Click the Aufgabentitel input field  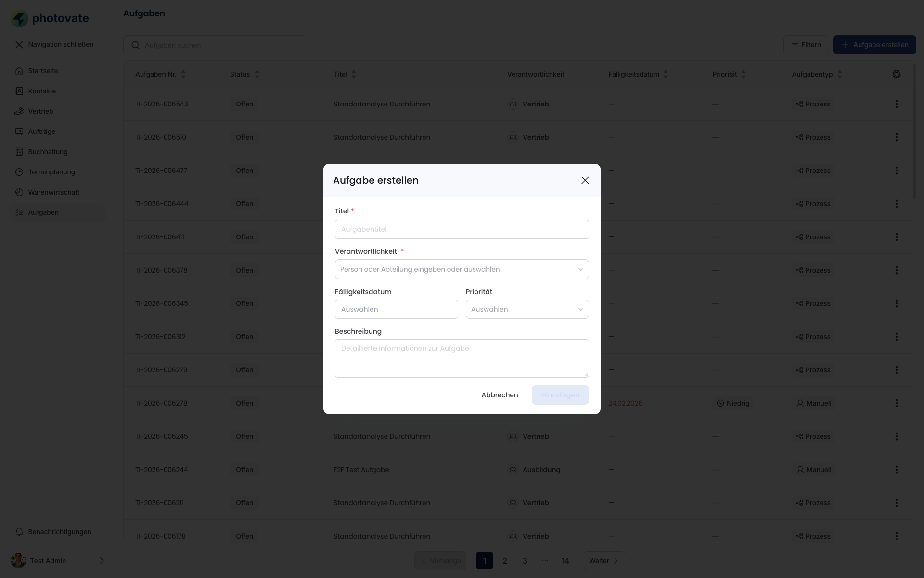click(x=462, y=229)
